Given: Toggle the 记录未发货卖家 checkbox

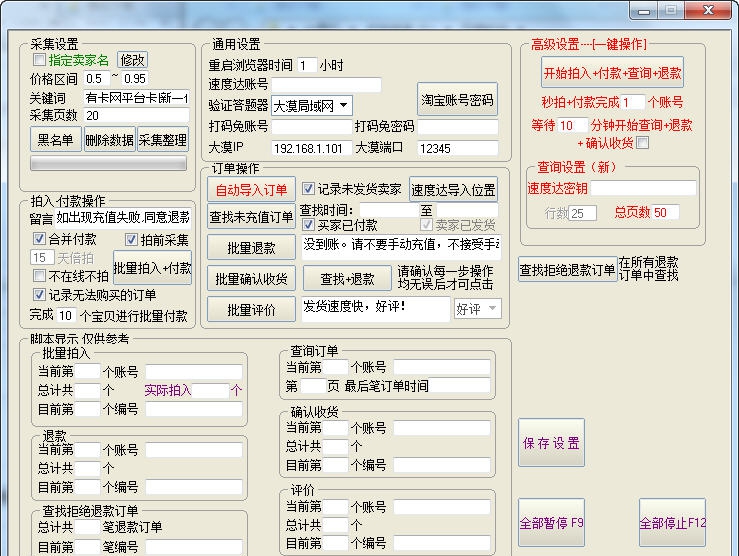Looking at the screenshot, I should (308, 189).
